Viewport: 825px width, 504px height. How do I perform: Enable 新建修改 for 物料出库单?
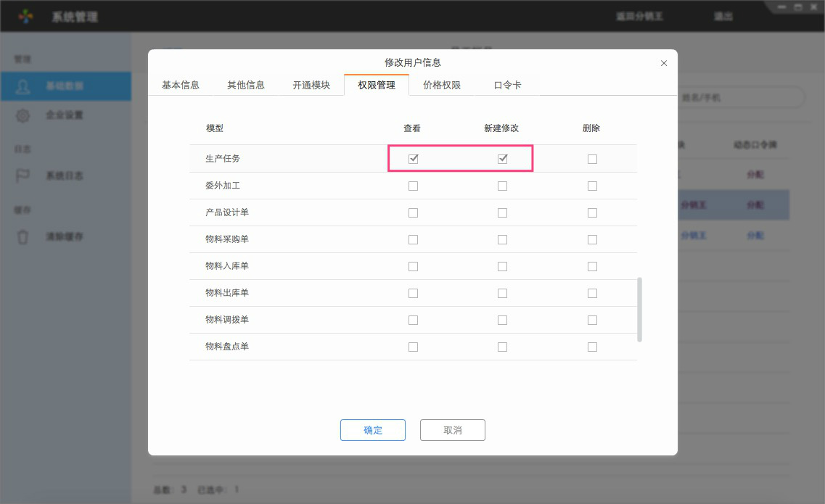[x=502, y=293]
